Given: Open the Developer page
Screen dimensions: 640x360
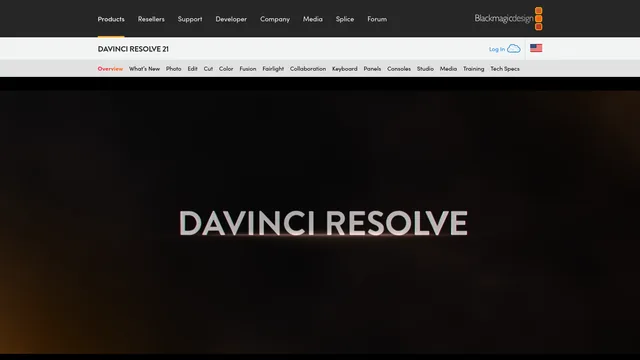Looking at the screenshot, I should (x=231, y=19).
